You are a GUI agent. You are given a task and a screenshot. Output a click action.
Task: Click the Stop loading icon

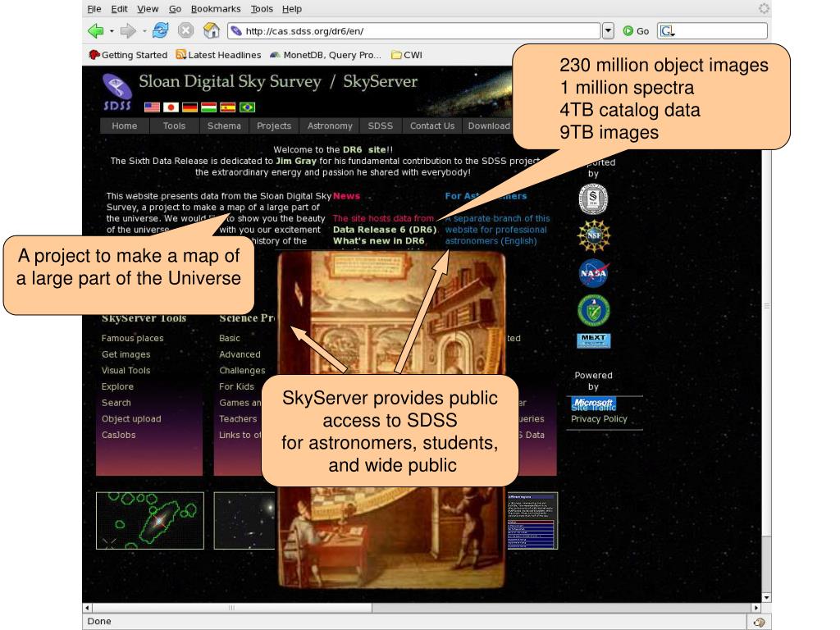[185, 30]
